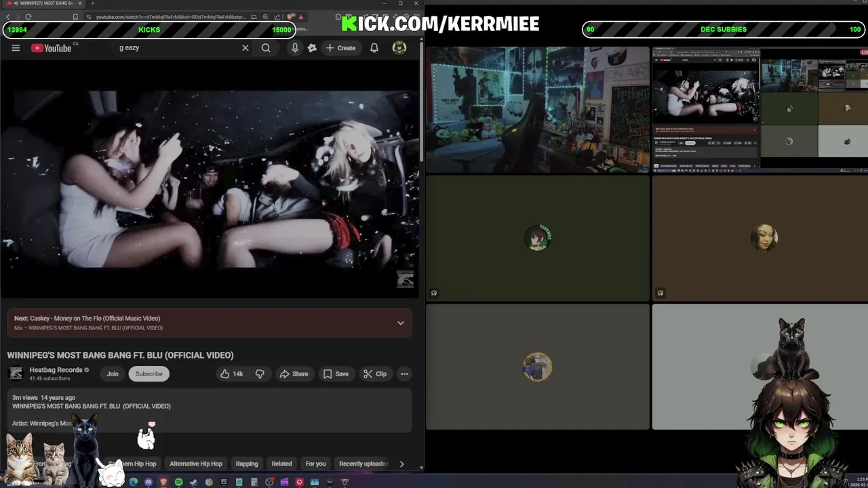Select the Recently uploaded chip
Screen dimensions: 868x488
(x=363, y=464)
